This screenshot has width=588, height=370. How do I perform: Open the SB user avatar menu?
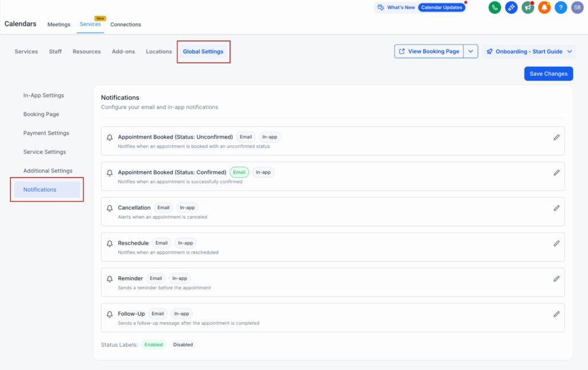click(577, 7)
